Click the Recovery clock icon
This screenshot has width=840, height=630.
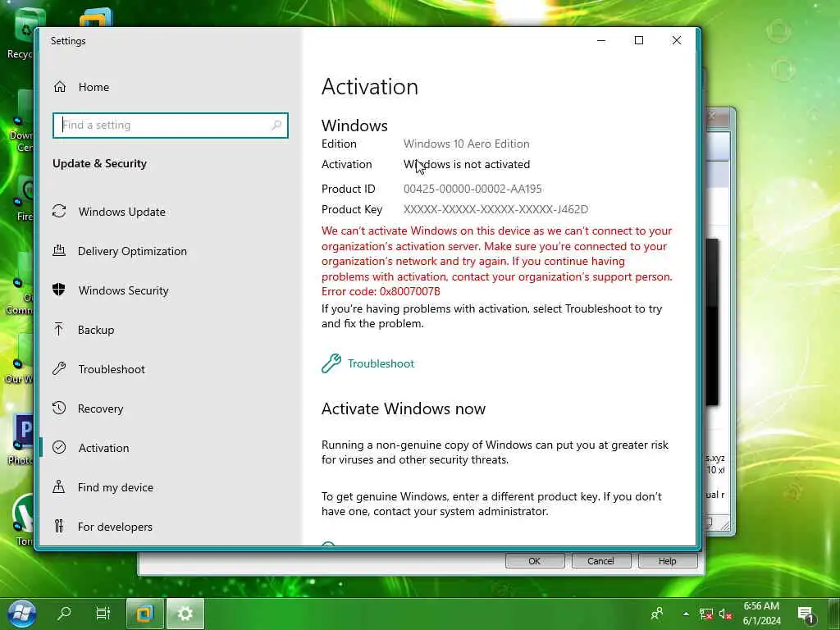click(x=59, y=408)
